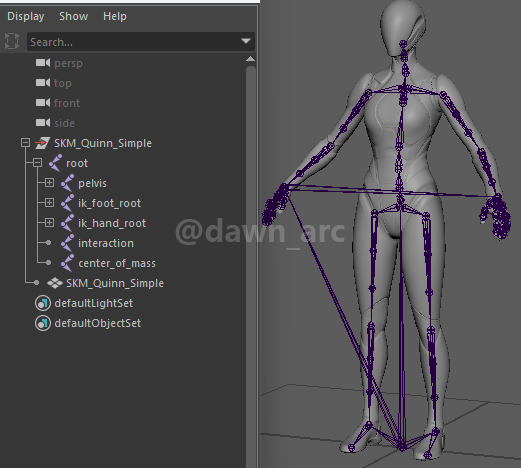Toggle the outliner search filter icon

(12, 41)
